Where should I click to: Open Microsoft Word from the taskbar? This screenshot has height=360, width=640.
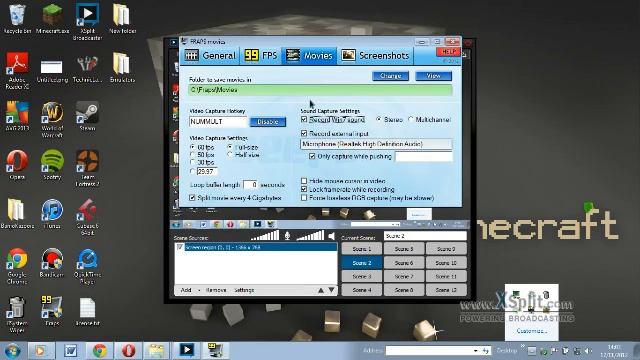pos(71,351)
